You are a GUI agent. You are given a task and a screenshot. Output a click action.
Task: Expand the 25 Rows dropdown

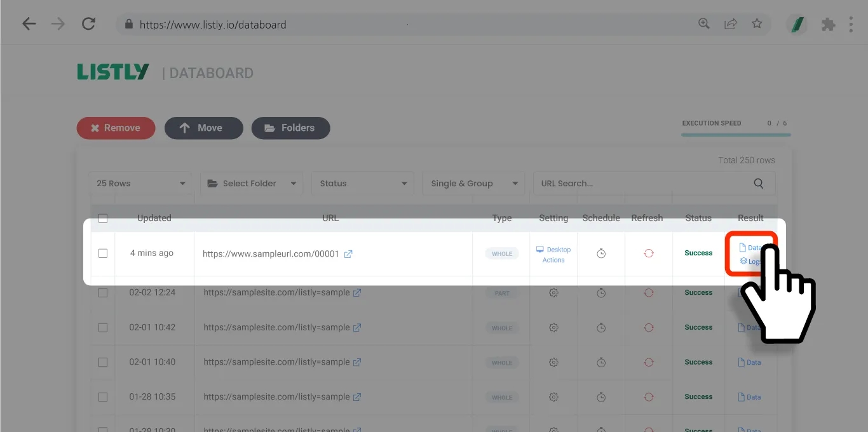click(140, 184)
